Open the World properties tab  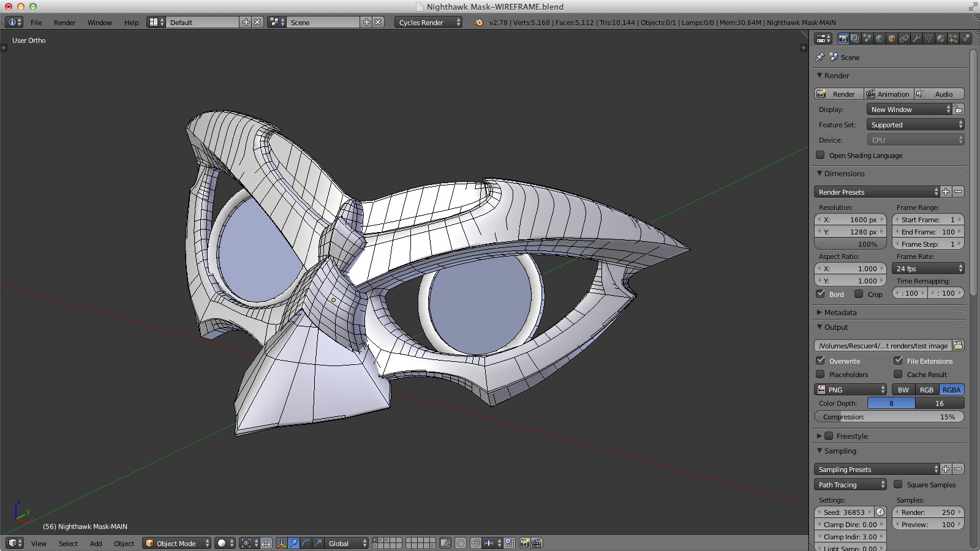click(x=880, y=39)
